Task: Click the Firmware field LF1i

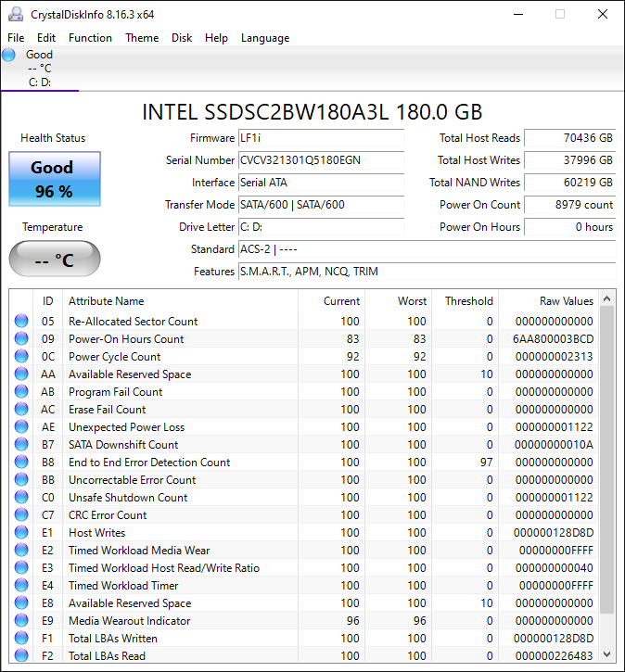Action: [x=321, y=138]
